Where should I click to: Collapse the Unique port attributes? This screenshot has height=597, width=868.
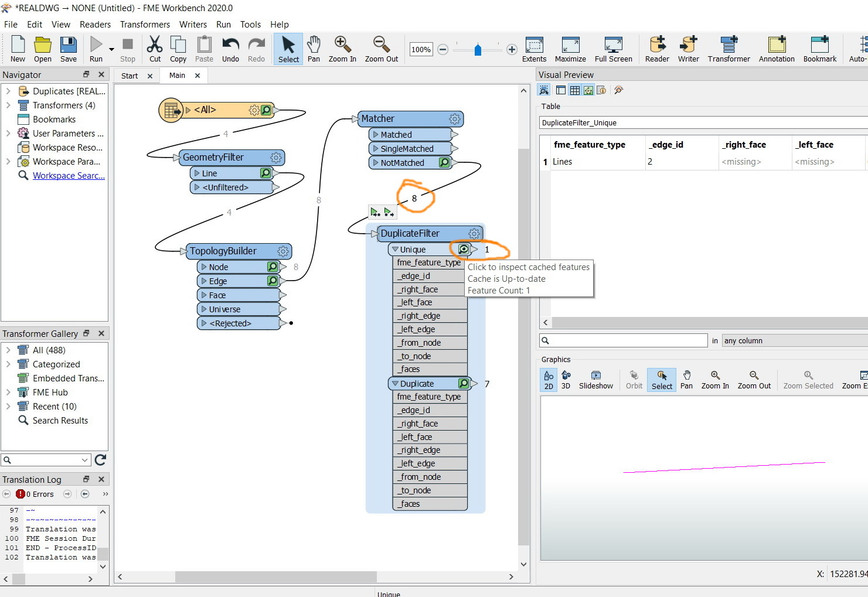point(395,250)
